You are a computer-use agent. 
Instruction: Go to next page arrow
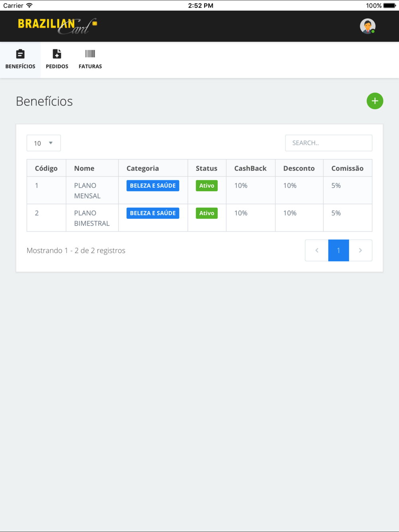360,250
